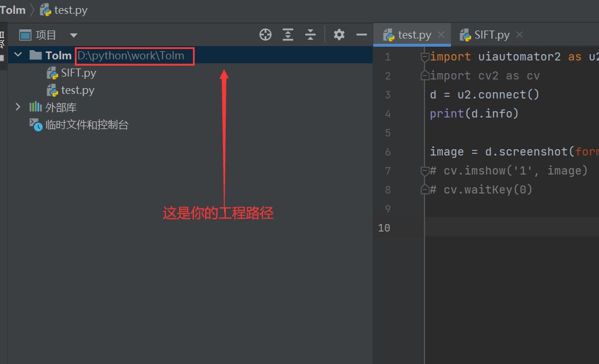Open SIFT.py in the project tree
Viewport: 599px width, 364px height.
tap(78, 73)
